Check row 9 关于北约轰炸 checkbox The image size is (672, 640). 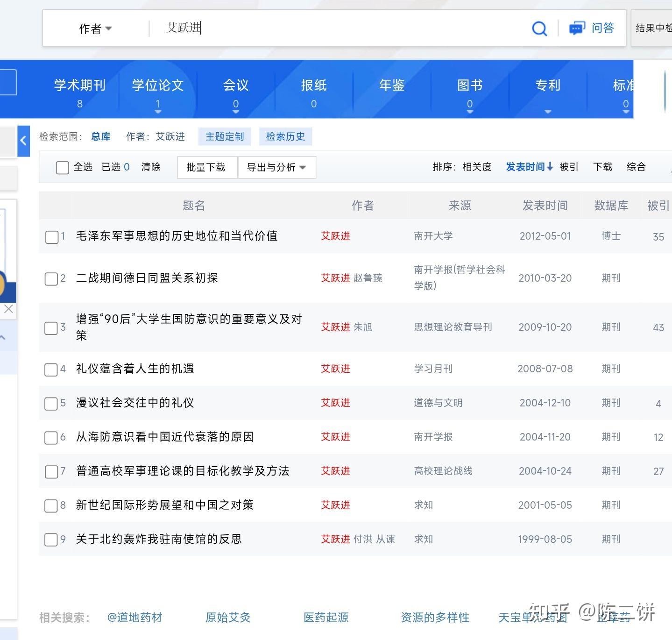pos(51,540)
